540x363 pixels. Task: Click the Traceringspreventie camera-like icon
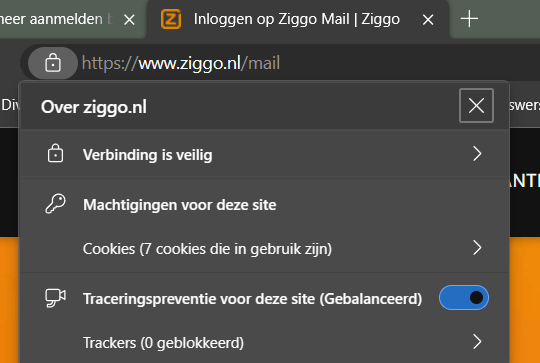click(x=55, y=298)
